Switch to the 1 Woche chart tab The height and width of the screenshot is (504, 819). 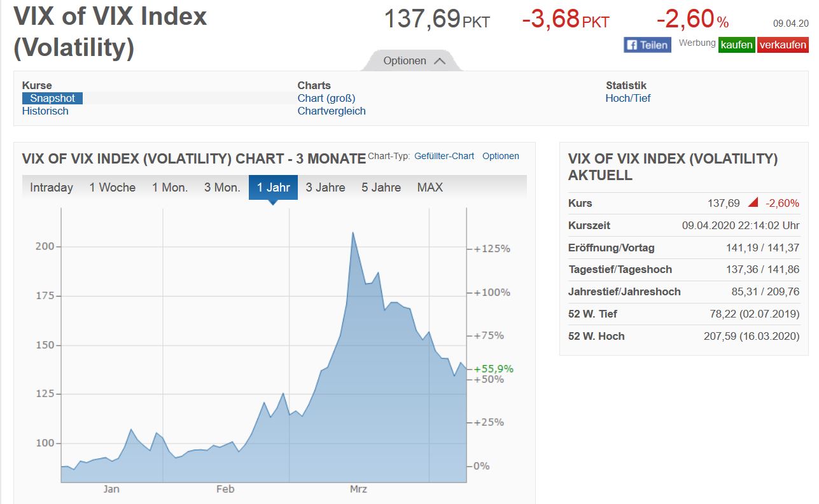pyautogui.click(x=112, y=187)
